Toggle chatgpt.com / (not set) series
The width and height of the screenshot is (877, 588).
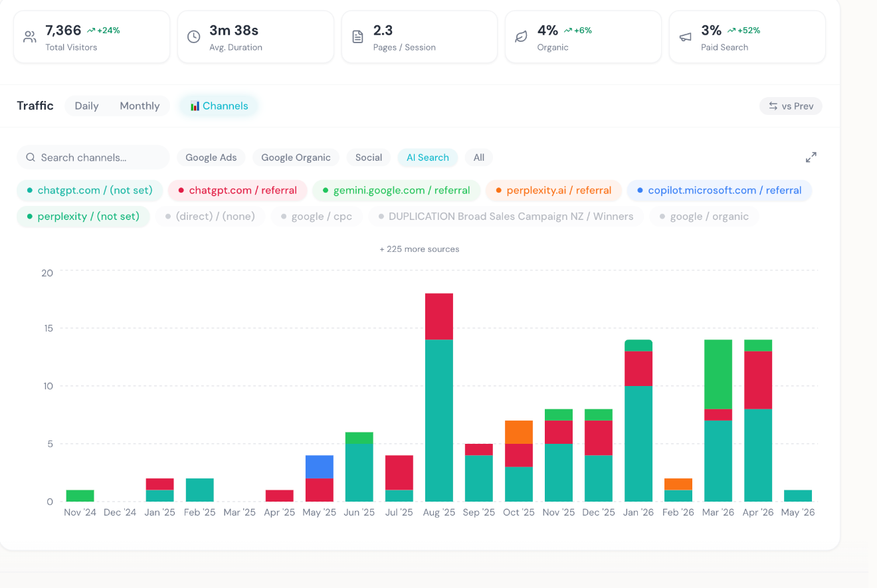pyautogui.click(x=90, y=190)
